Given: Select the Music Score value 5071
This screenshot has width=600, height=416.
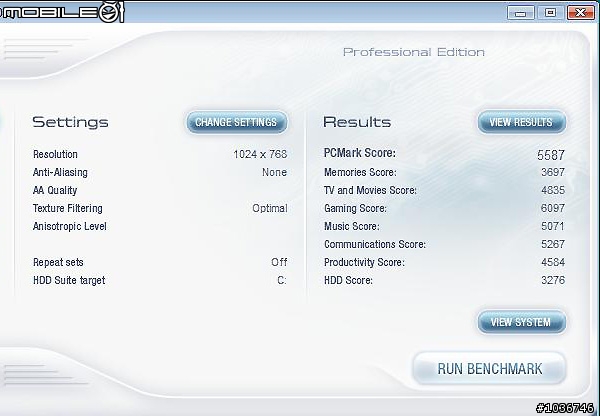Looking at the screenshot, I should [553, 226].
